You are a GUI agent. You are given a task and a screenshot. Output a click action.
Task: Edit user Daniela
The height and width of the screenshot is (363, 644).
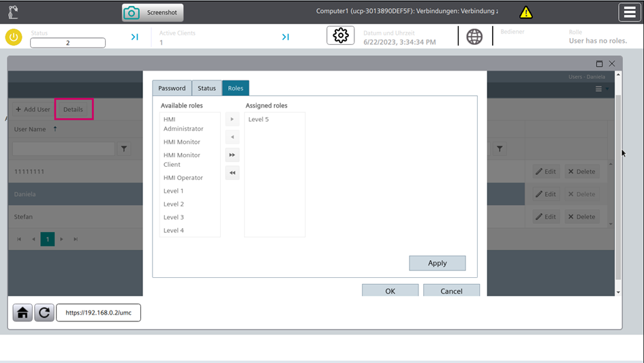(547, 194)
